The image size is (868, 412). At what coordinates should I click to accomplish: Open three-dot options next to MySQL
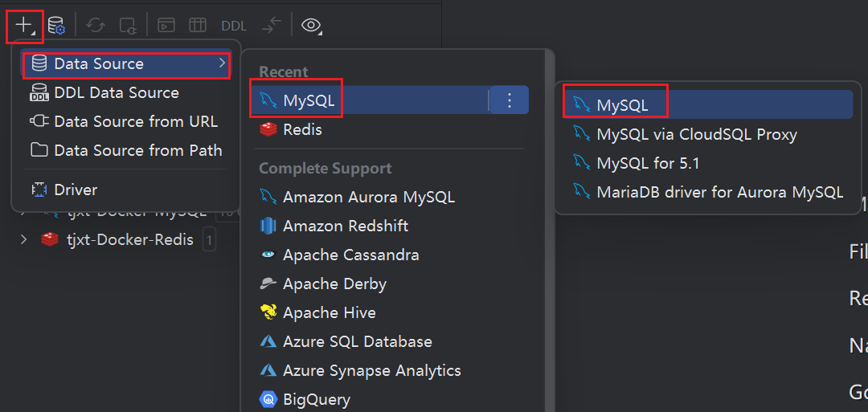point(510,100)
